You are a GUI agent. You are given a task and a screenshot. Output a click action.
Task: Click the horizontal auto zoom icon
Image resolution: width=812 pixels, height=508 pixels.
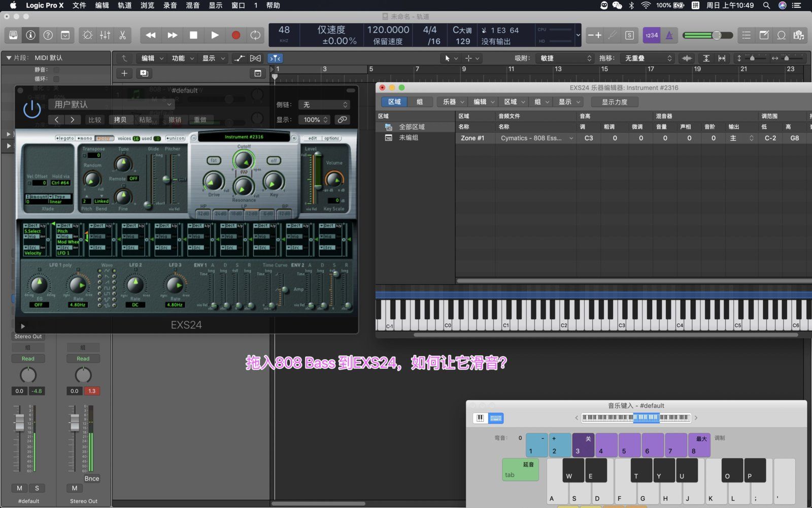click(x=722, y=58)
